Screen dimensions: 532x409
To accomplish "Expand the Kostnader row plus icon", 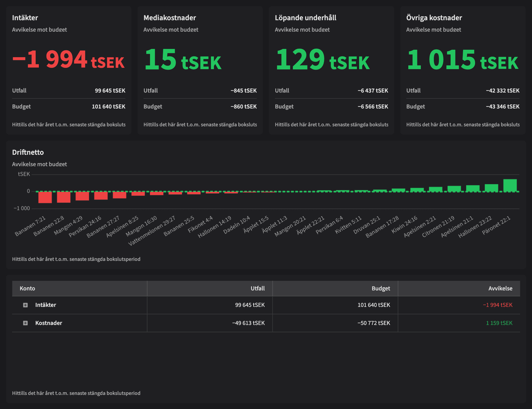I will click(25, 323).
